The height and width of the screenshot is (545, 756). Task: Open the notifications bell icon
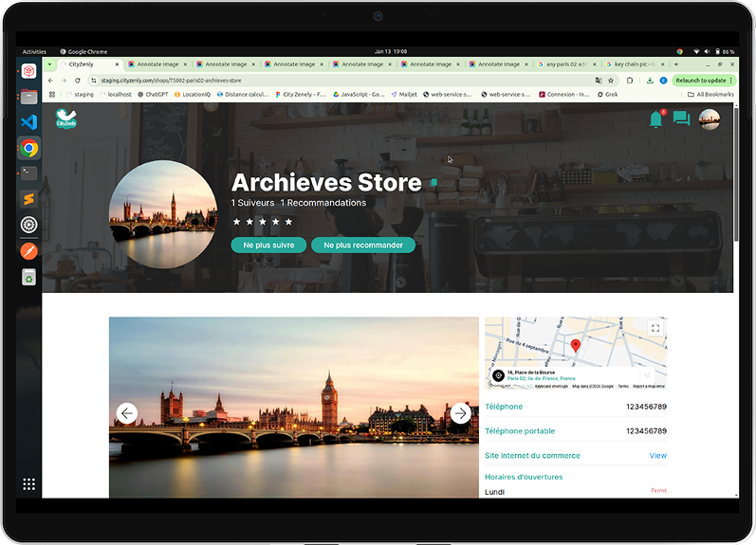pos(655,119)
